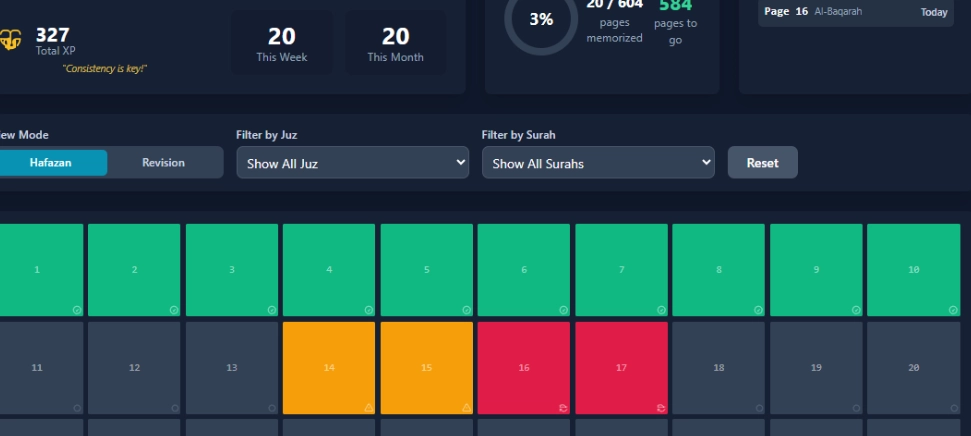The image size is (971, 436).
Task: Click the warning triangle icon on page 14 tile
Action: pos(369,408)
